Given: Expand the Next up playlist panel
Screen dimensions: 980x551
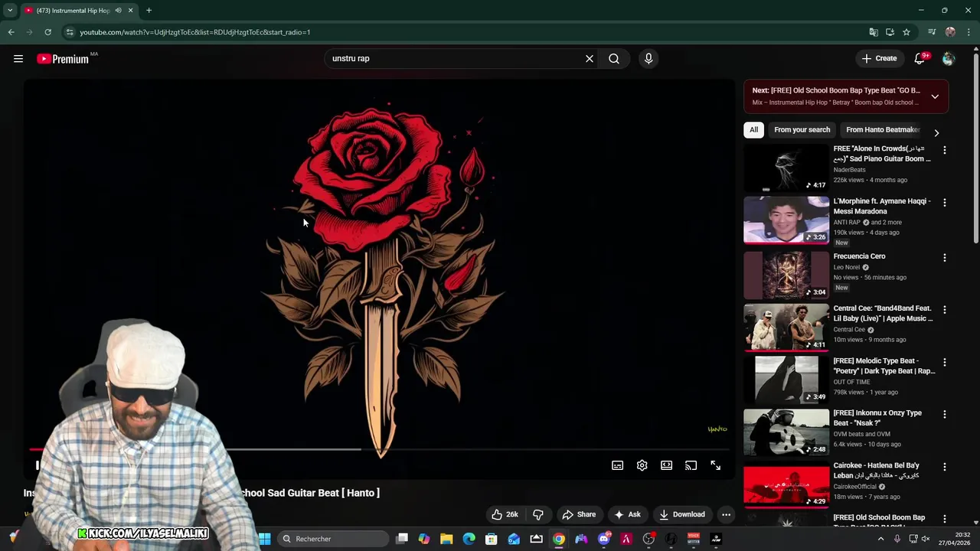Looking at the screenshot, I should pos(935,96).
